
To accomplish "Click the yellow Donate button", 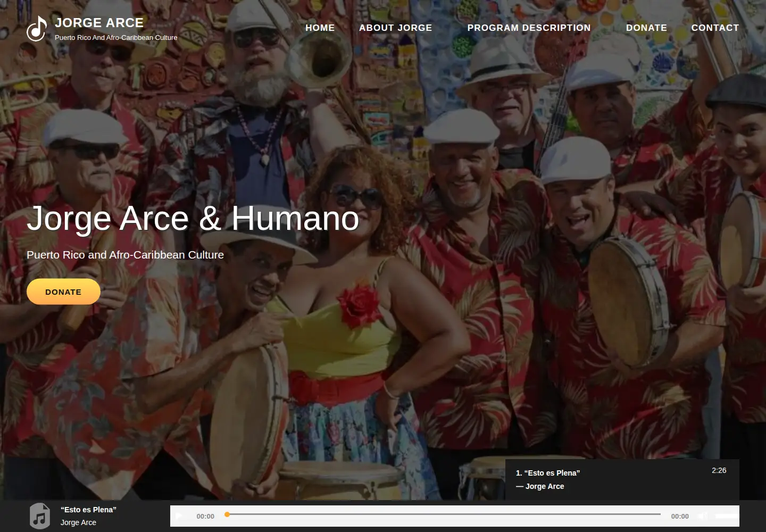I will coord(63,292).
